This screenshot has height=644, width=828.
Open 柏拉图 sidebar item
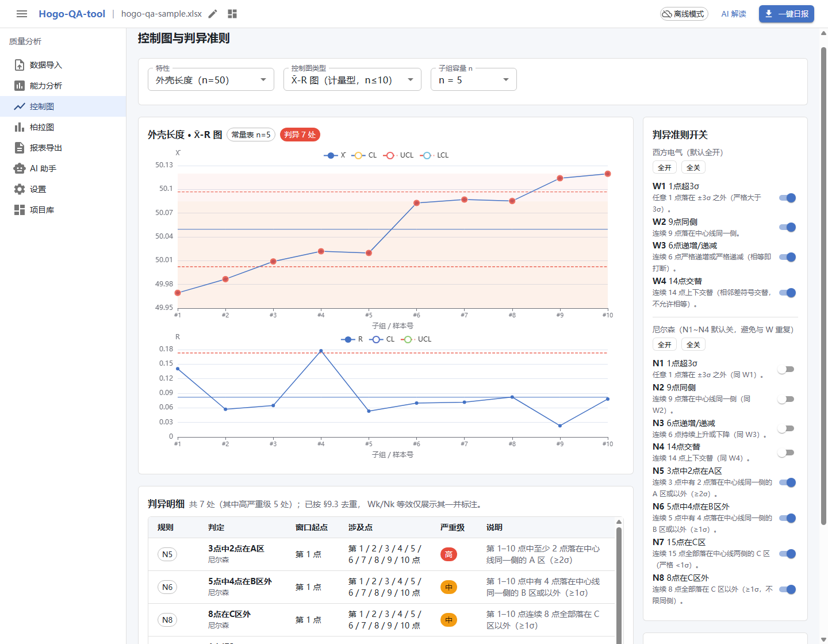[x=63, y=127]
